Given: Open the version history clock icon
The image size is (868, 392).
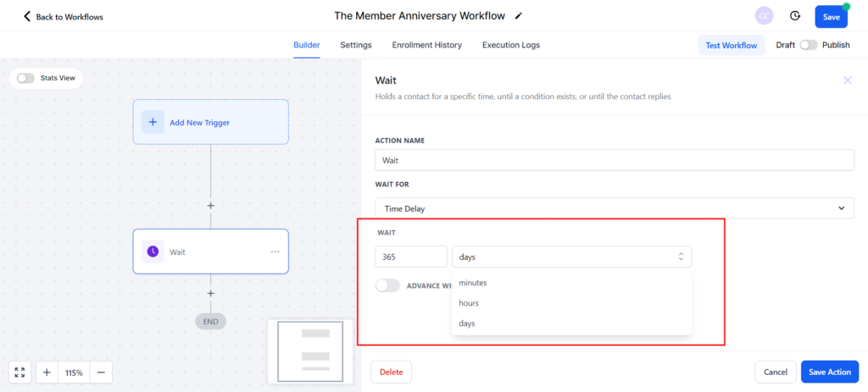Looking at the screenshot, I should [795, 16].
